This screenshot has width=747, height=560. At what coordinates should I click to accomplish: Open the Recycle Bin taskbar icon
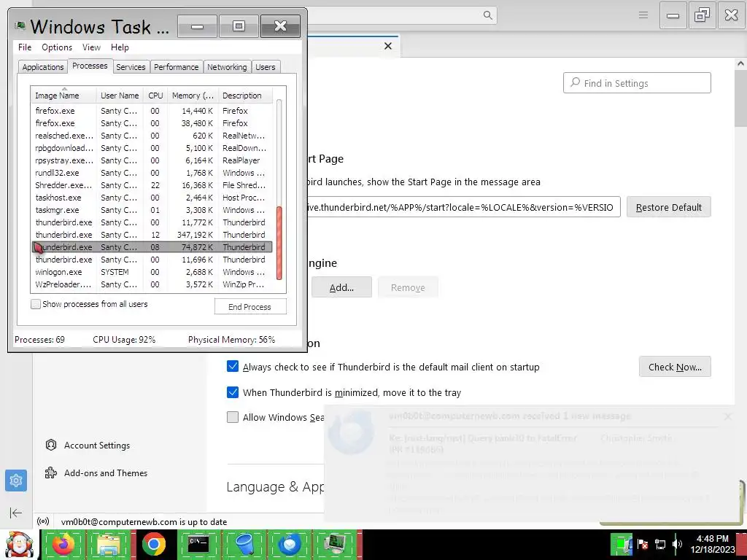[x=245, y=544]
